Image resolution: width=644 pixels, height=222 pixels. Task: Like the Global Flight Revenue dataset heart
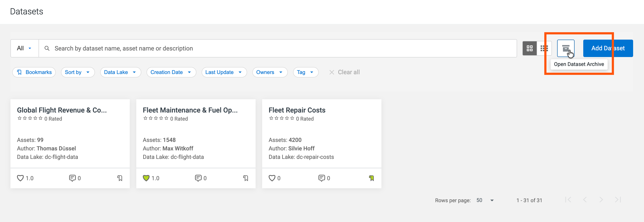coord(20,178)
